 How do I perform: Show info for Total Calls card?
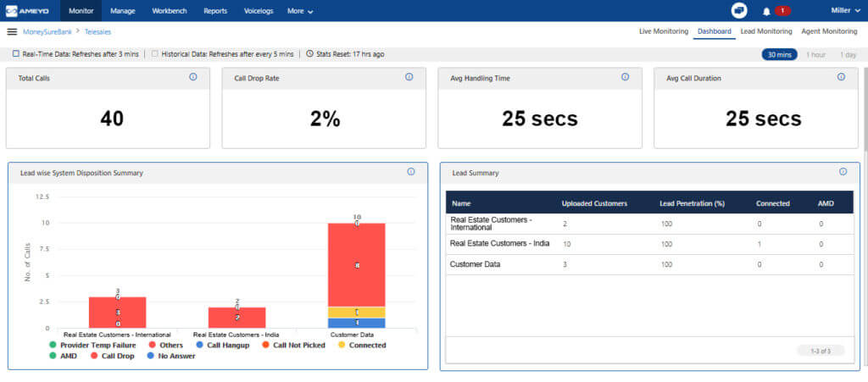[x=193, y=77]
